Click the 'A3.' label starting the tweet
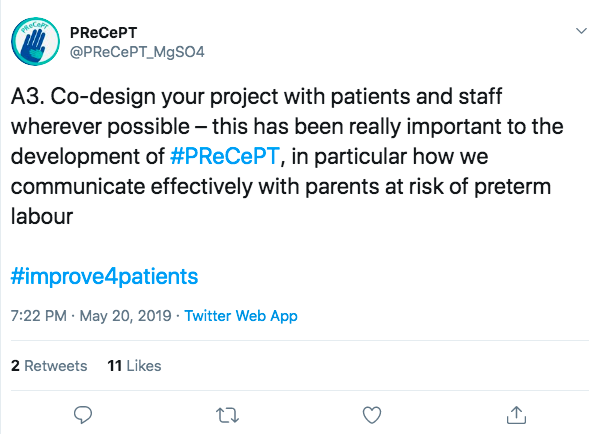The width and height of the screenshot is (596, 434). point(28,96)
